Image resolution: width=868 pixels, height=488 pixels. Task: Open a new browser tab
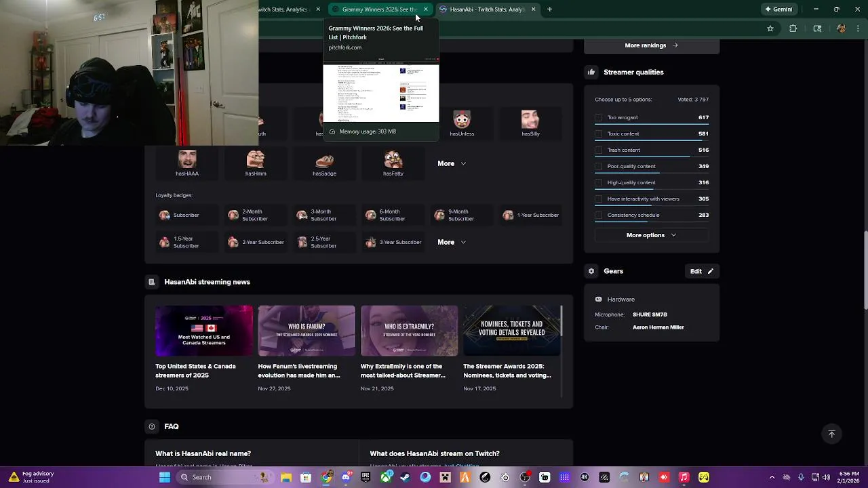[549, 9]
